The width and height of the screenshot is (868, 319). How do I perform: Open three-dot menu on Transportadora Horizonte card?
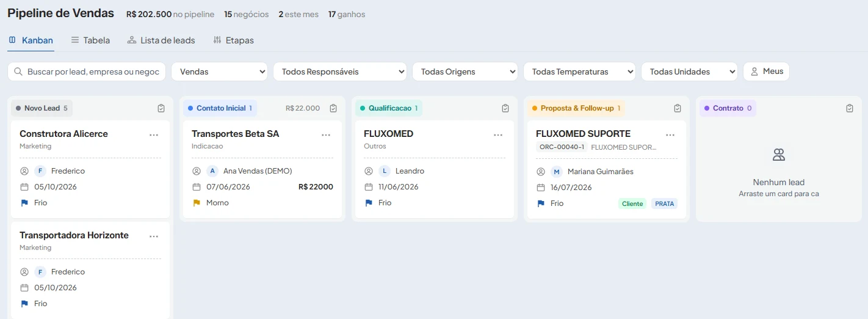pos(154,237)
